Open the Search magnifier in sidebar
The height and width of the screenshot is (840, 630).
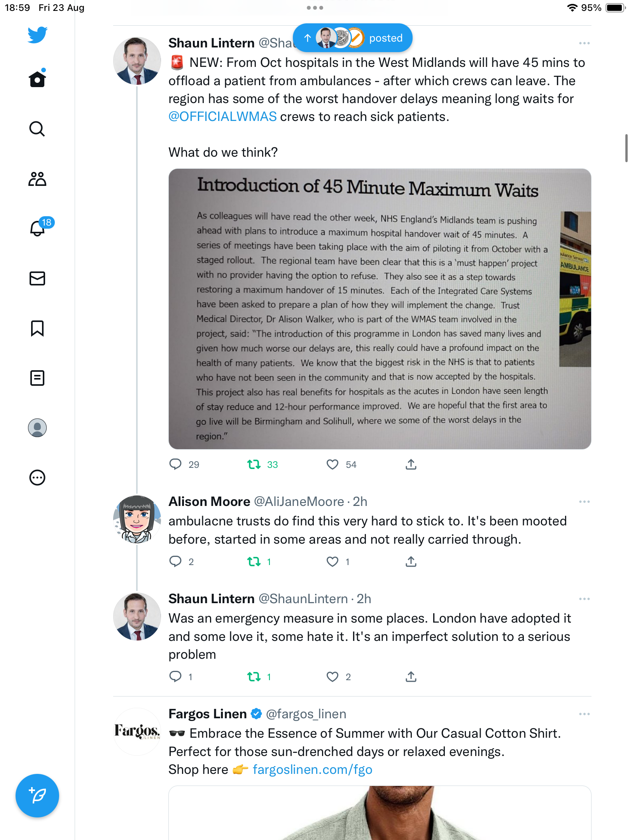[x=37, y=129]
